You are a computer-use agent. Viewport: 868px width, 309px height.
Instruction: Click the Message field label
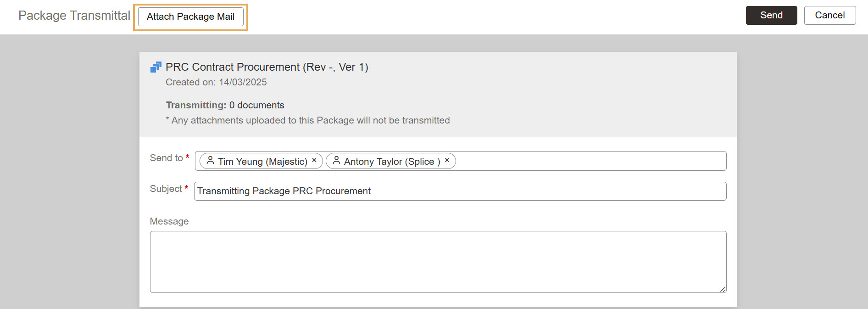[169, 221]
